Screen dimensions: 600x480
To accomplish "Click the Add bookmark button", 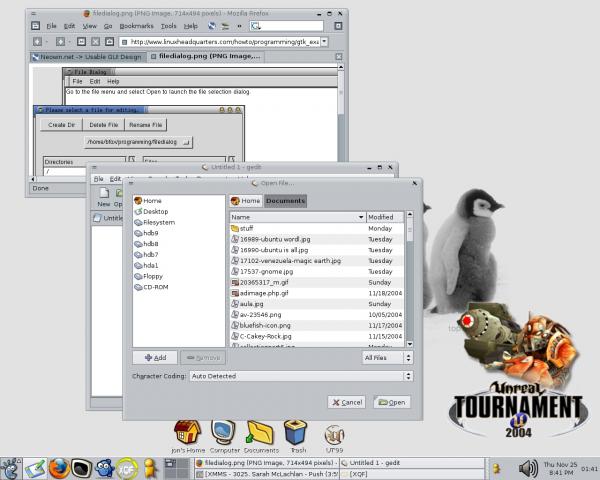I will (x=155, y=358).
